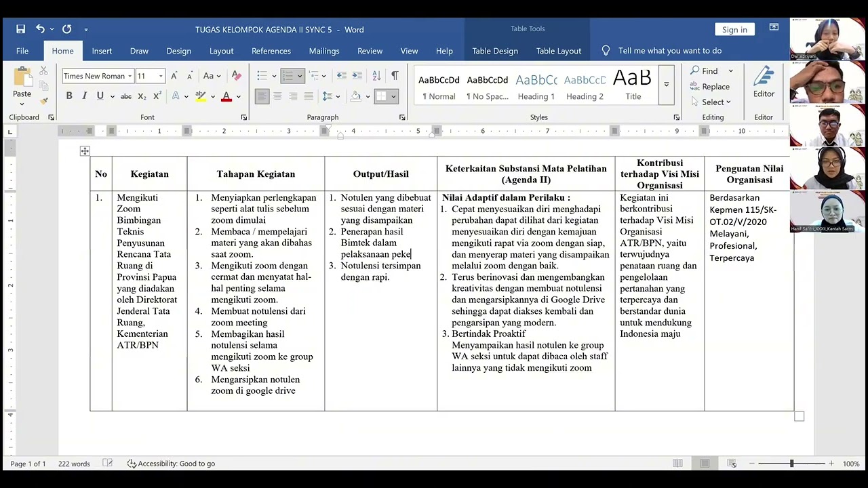Undo the last action

point(40,29)
